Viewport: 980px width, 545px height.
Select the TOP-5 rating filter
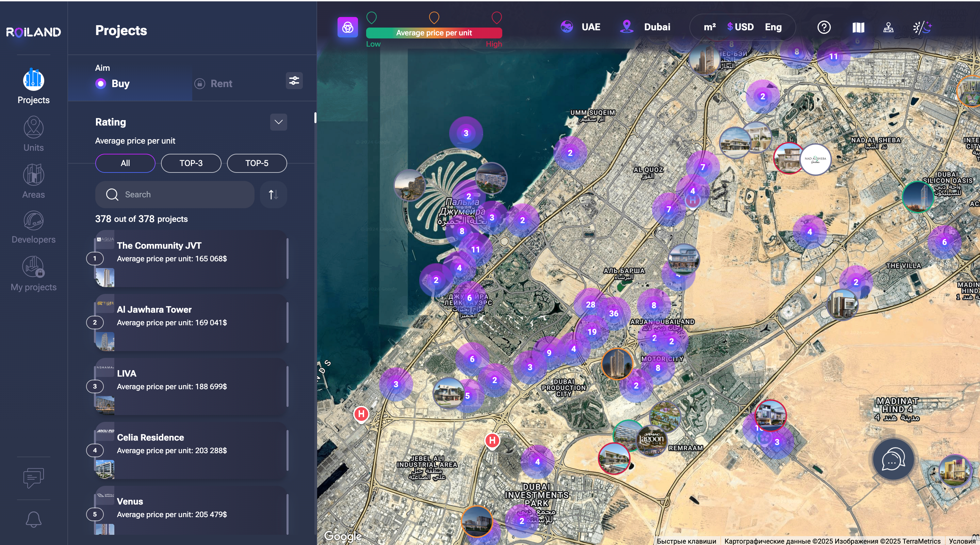(257, 163)
